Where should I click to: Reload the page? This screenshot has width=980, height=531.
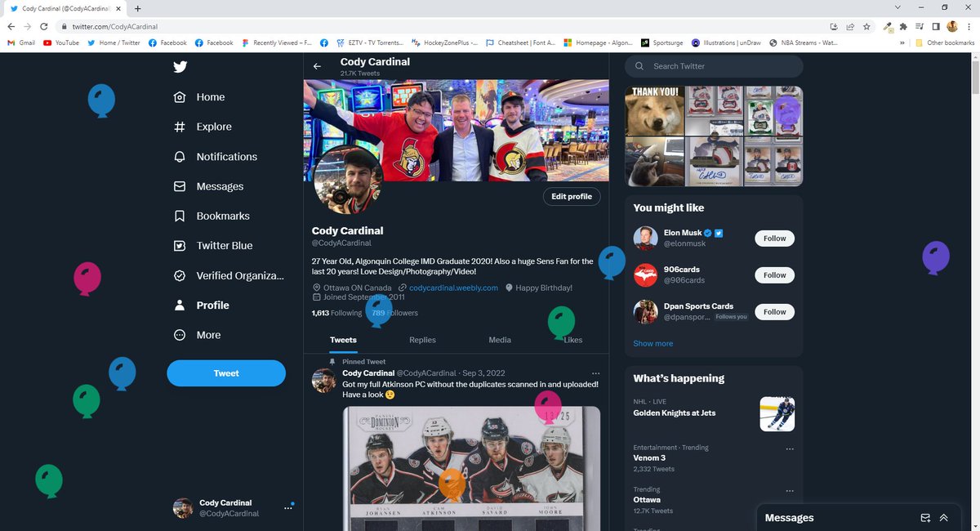click(44, 27)
